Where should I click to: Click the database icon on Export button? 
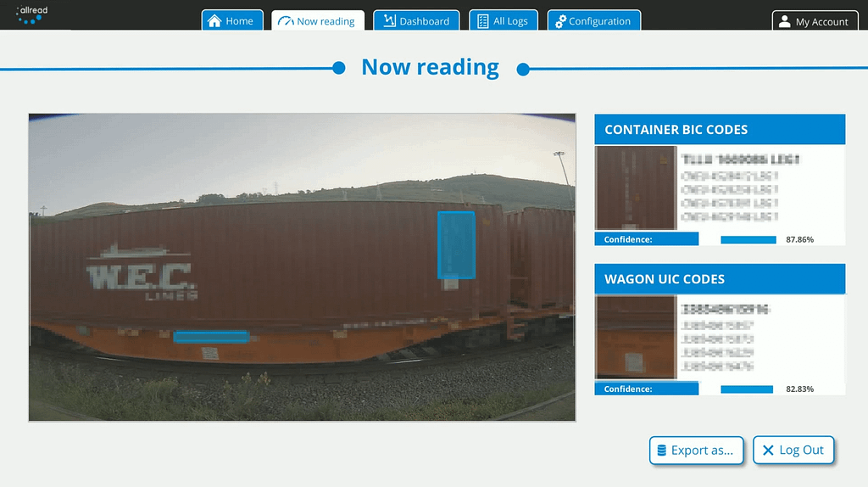point(661,451)
